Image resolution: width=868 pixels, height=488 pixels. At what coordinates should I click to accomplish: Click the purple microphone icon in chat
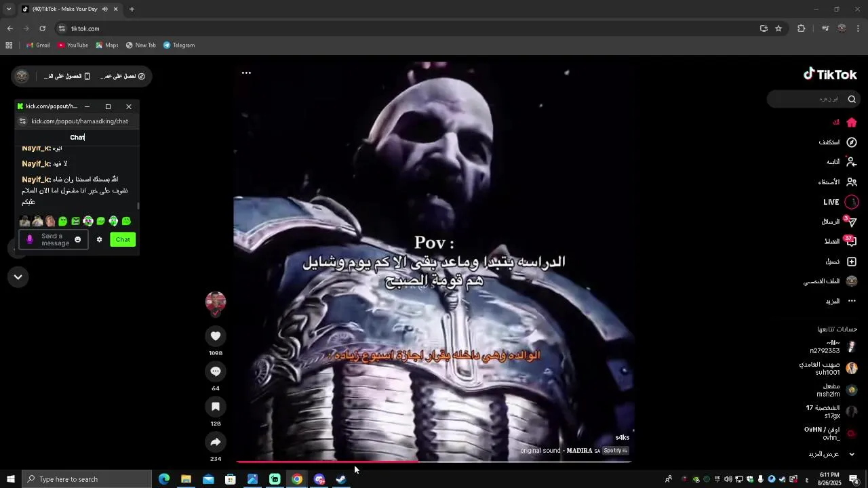tap(29, 239)
